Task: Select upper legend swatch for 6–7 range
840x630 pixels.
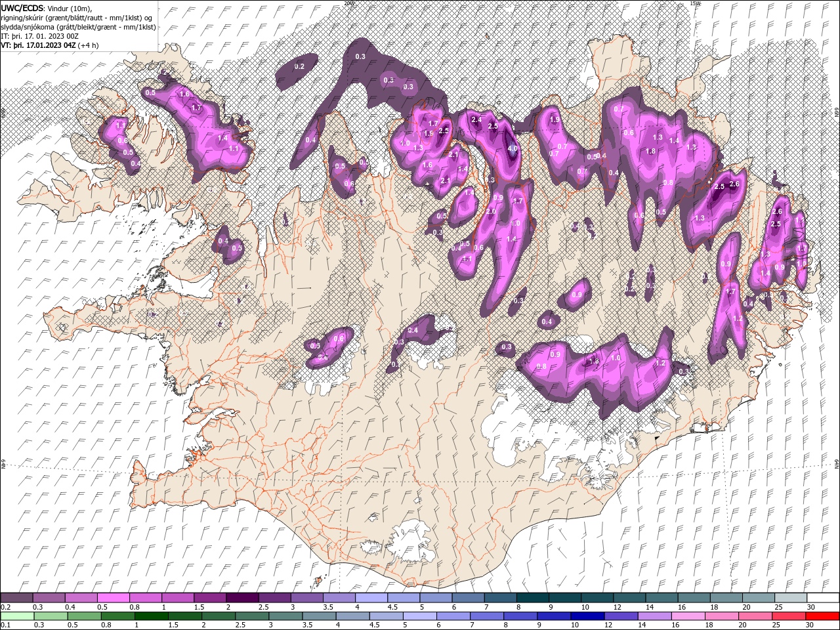Action: click(468, 597)
